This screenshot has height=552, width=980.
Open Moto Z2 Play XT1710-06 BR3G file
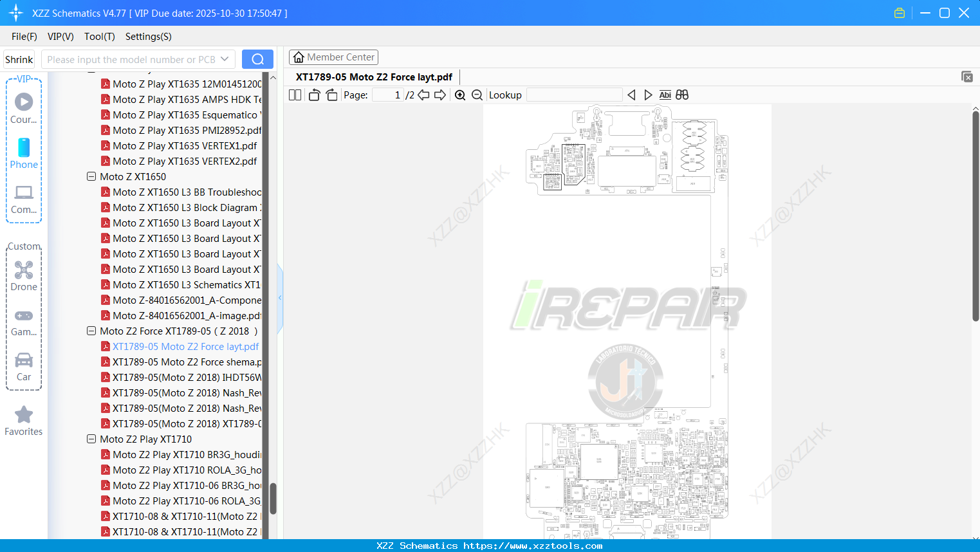(187, 485)
